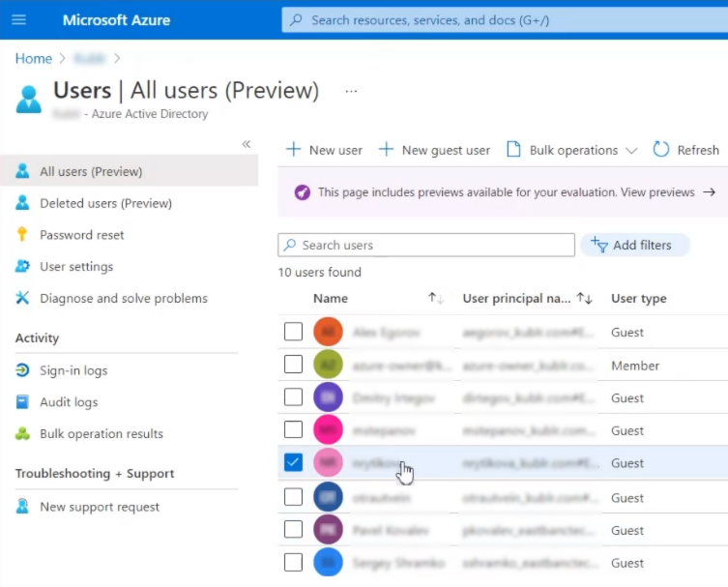The height and width of the screenshot is (587, 728).
Task: Check the Member row with olive avatar
Action: pyautogui.click(x=294, y=364)
